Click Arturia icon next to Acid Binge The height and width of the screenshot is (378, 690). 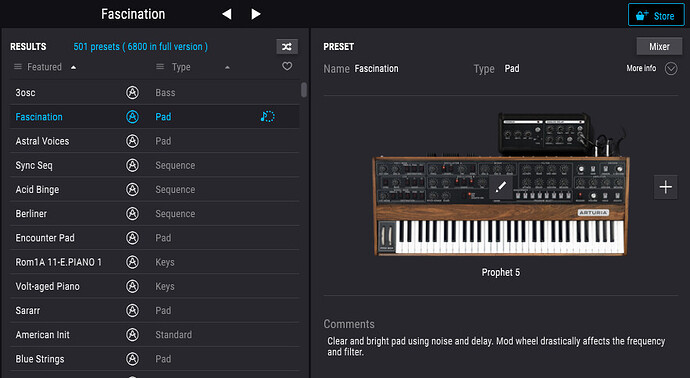pos(132,189)
